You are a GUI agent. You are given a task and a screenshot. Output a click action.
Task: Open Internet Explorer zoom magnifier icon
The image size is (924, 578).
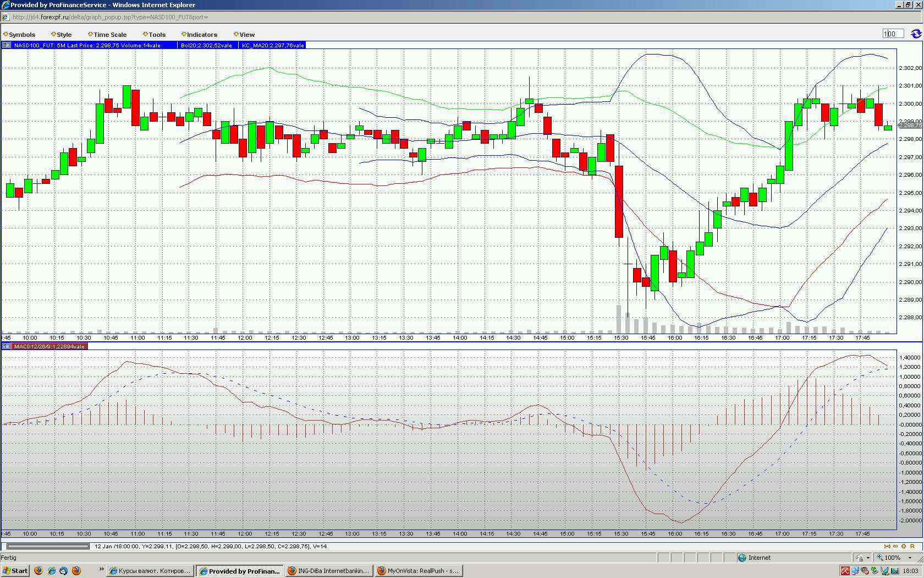coord(878,558)
